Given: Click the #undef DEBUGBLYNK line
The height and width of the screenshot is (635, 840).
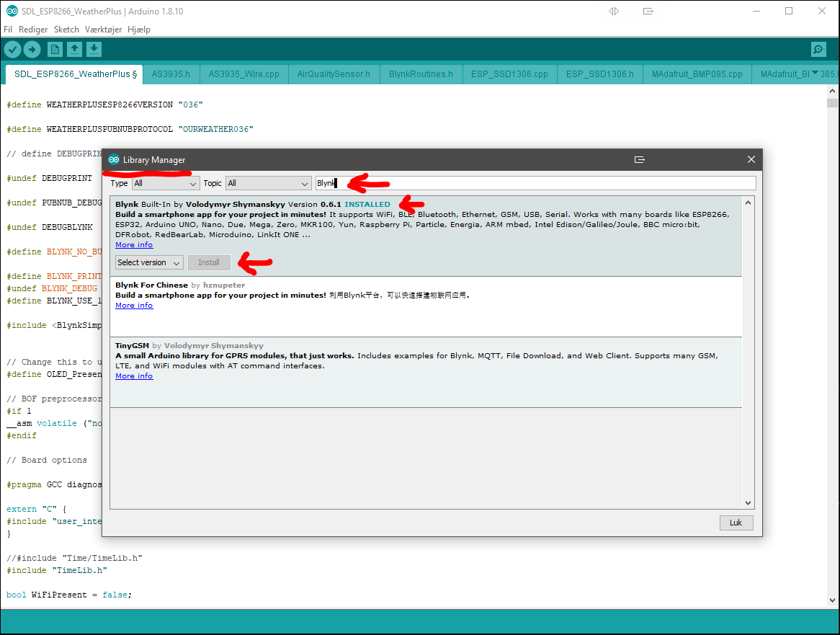Looking at the screenshot, I should 50,227.
